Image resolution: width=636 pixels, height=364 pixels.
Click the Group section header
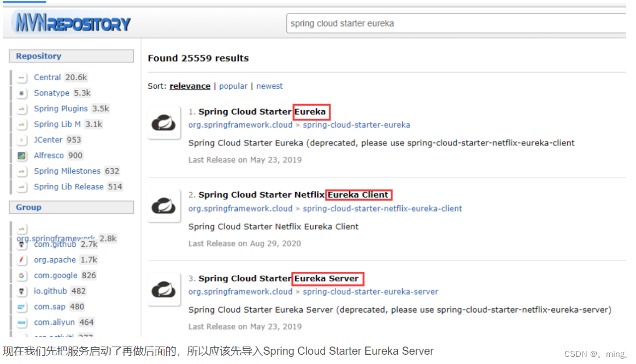click(x=72, y=207)
